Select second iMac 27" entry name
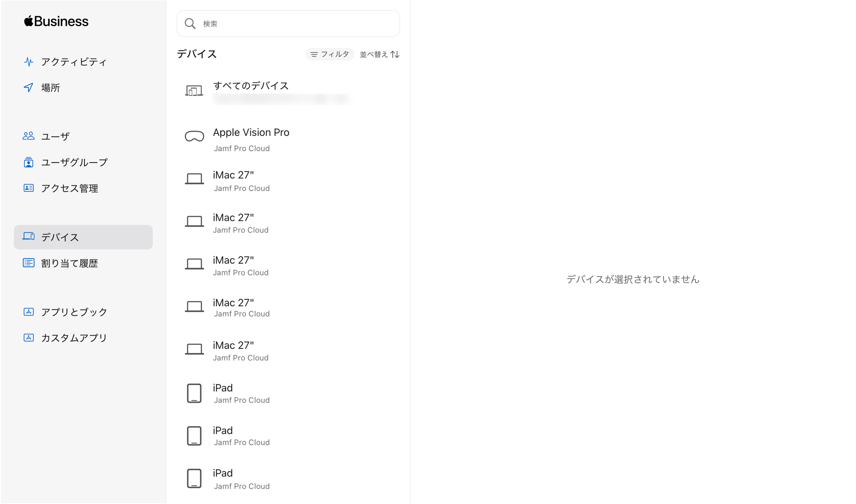Screen dimensions: 856x504 point(233,218)
